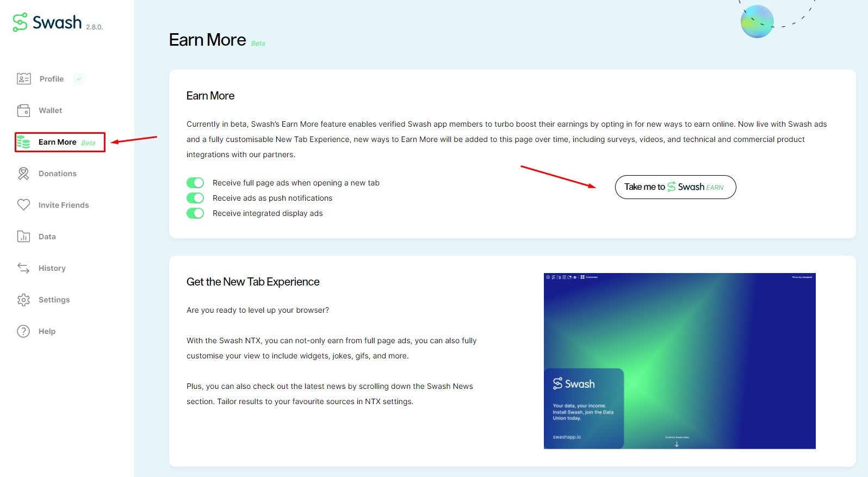Viewport: 868px width, 477px height.
Task: Open the Profile menu item
Action: [x=51, y=79]
